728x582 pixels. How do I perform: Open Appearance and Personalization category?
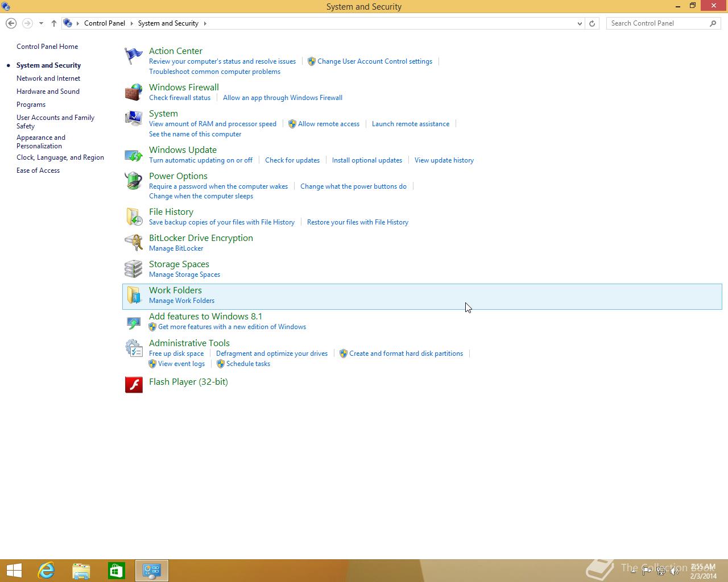41,142
